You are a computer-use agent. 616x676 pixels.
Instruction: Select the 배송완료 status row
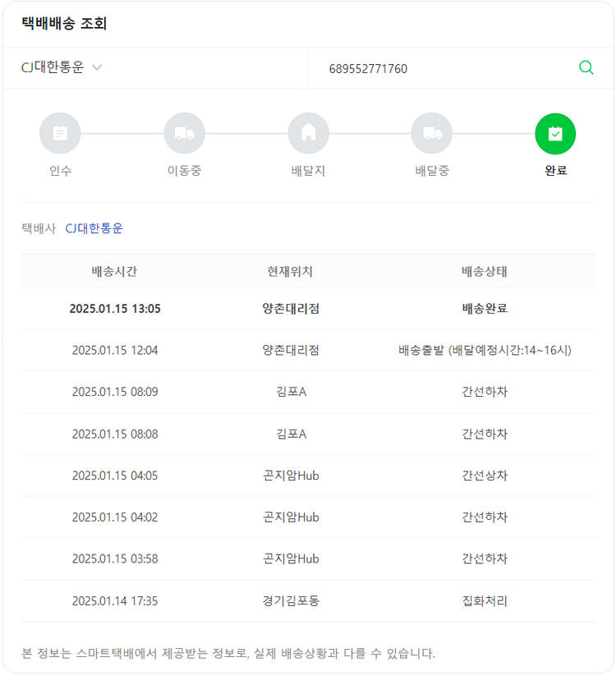308,309
